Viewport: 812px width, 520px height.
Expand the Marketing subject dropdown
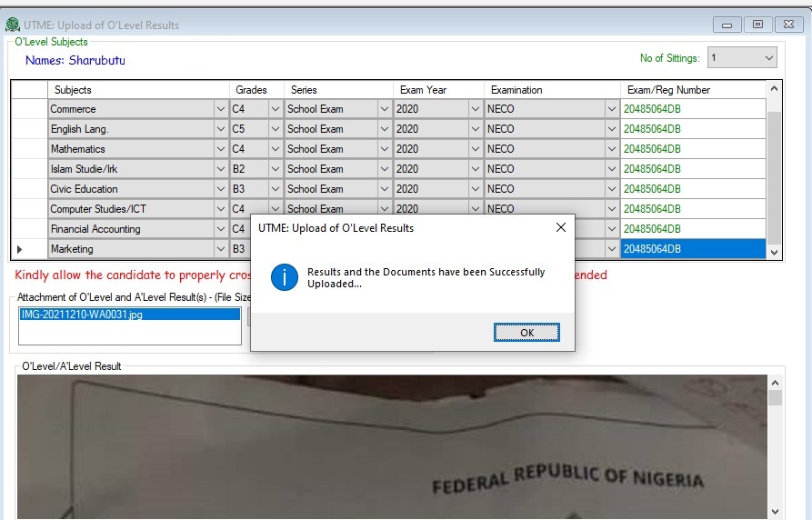coord(221,249)
